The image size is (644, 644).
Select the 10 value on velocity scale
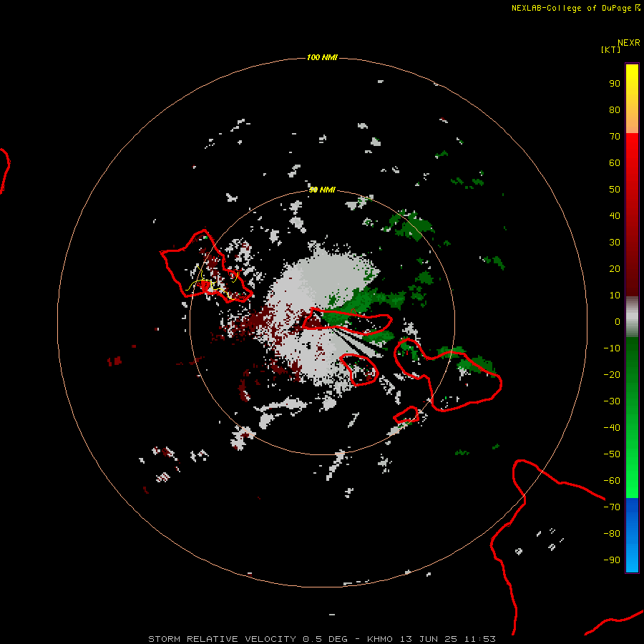point(615,296)
